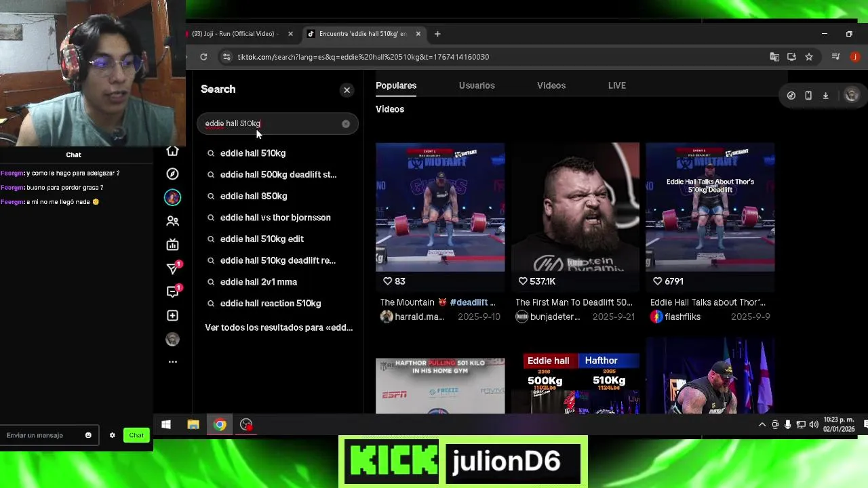Open 'Eddie hall vs Hafthor' comparison thumbnail

575,383
